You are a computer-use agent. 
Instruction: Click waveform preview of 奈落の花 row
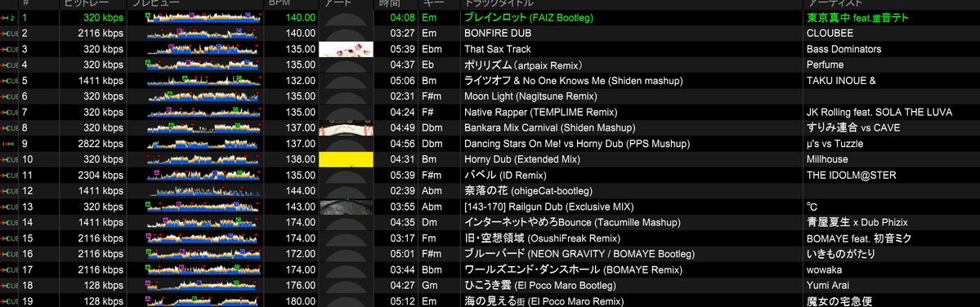click(204, 191)
